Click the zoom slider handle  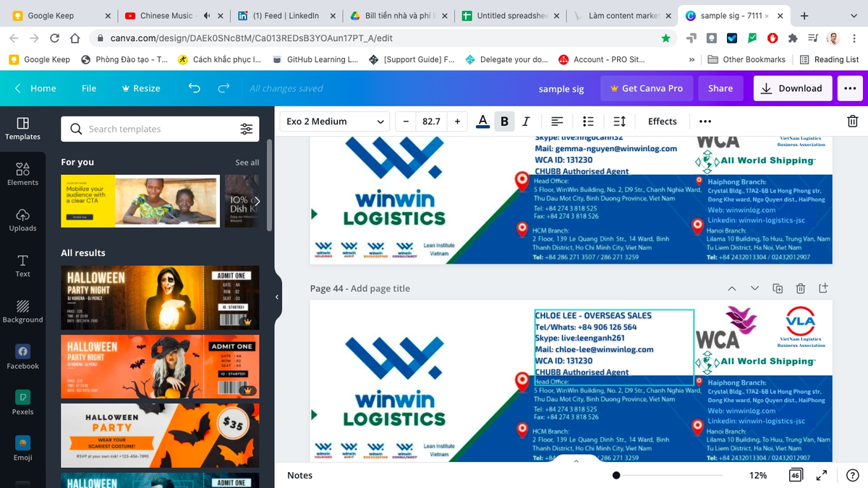[616, 475]
